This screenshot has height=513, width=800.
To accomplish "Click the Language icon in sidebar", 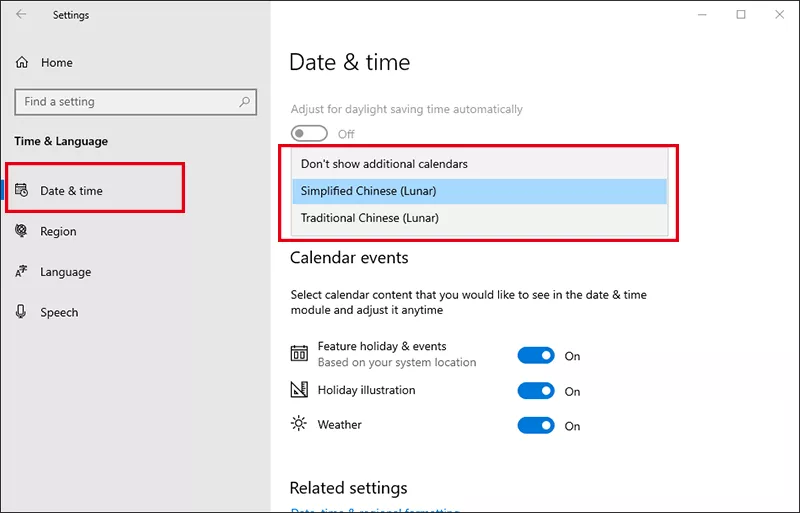I will (x=22, y=272).
